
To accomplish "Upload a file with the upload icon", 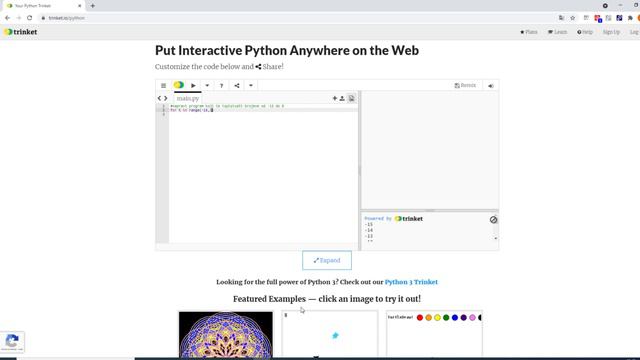I will tap(342, 98).
